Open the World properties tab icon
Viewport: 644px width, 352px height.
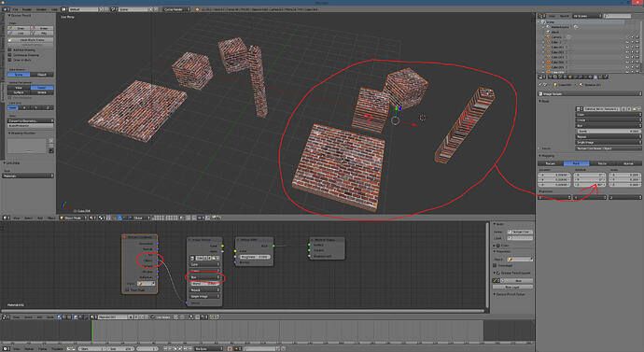click(565, 77)
